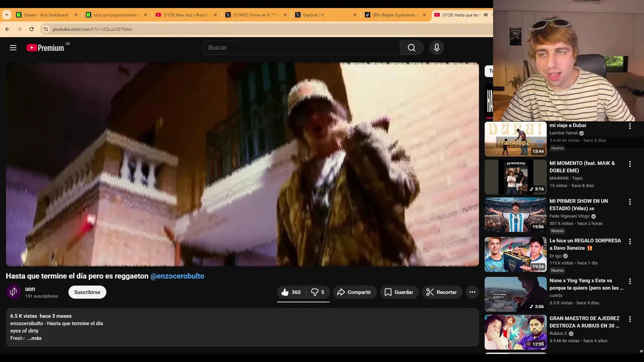Click the Rubius Z channel name
Image resolution: width=644 pixels, height=362 pixels.
[558, 333]
